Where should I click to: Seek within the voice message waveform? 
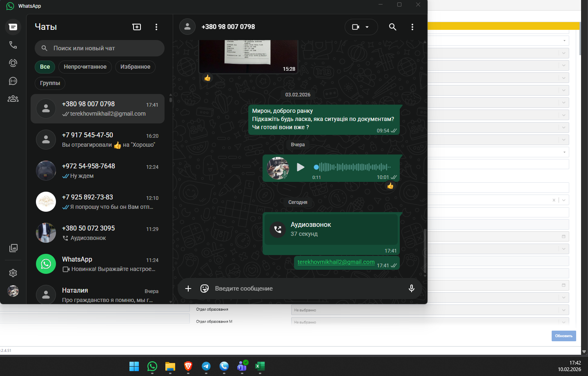[353, 167]
